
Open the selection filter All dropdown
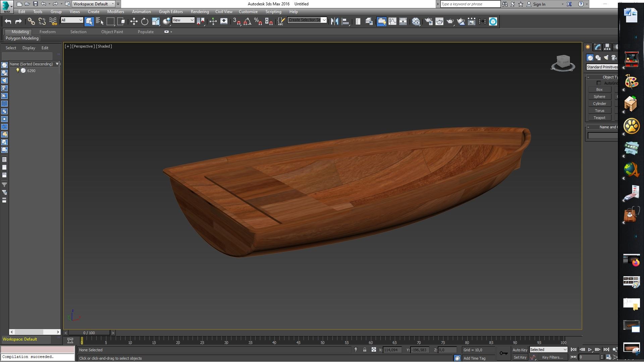(72, 20)
